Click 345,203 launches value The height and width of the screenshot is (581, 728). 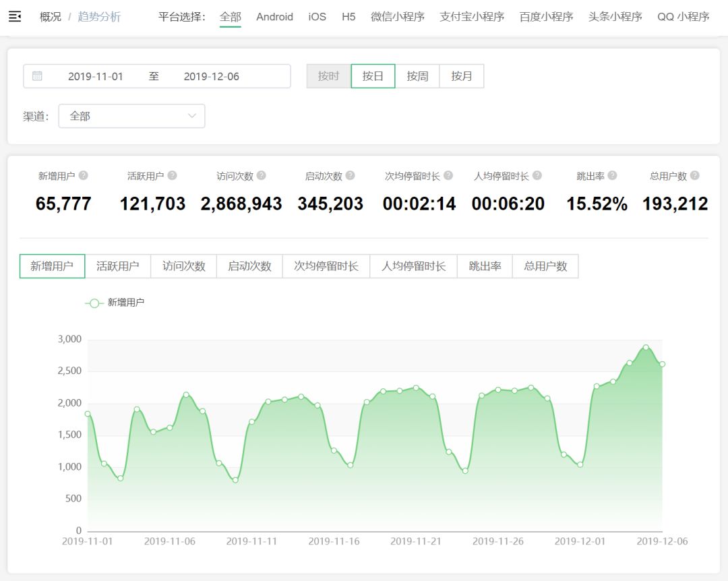(330, 204)
